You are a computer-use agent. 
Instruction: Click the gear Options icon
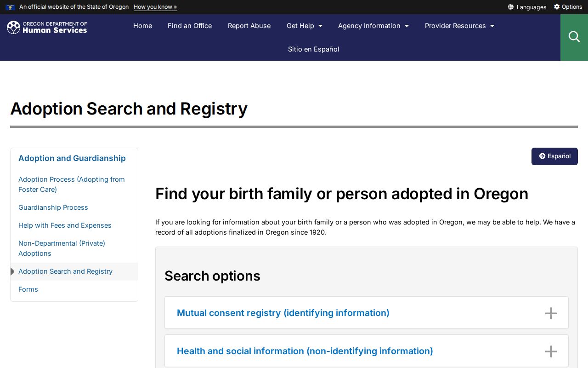tap(557, 6)
